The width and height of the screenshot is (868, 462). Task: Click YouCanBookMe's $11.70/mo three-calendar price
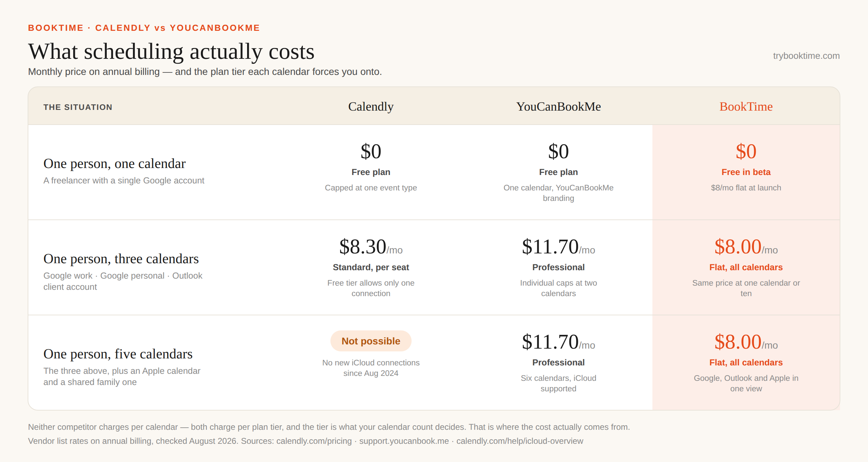pos(558,247)
